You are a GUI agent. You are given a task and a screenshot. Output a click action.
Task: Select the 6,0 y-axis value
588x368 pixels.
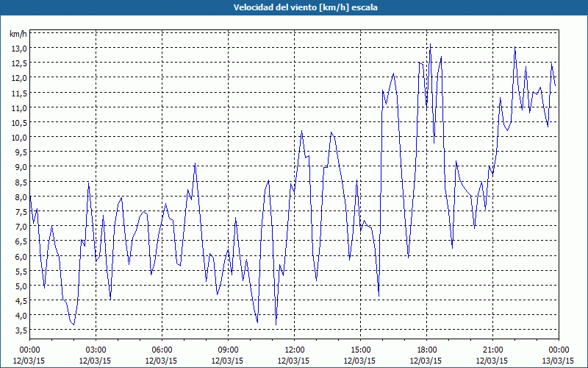21,256
